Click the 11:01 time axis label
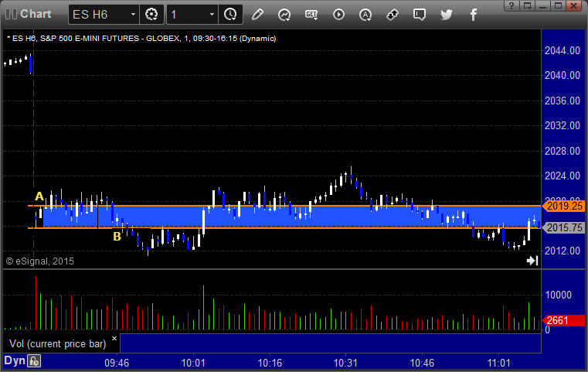588x372 pixels. pos(498,363)
